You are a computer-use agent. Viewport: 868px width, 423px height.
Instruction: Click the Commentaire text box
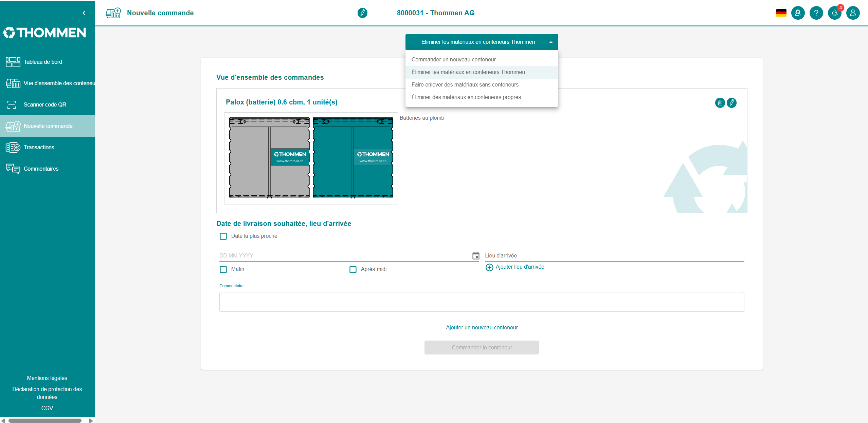pyautogui.click(x=482, y=302)
